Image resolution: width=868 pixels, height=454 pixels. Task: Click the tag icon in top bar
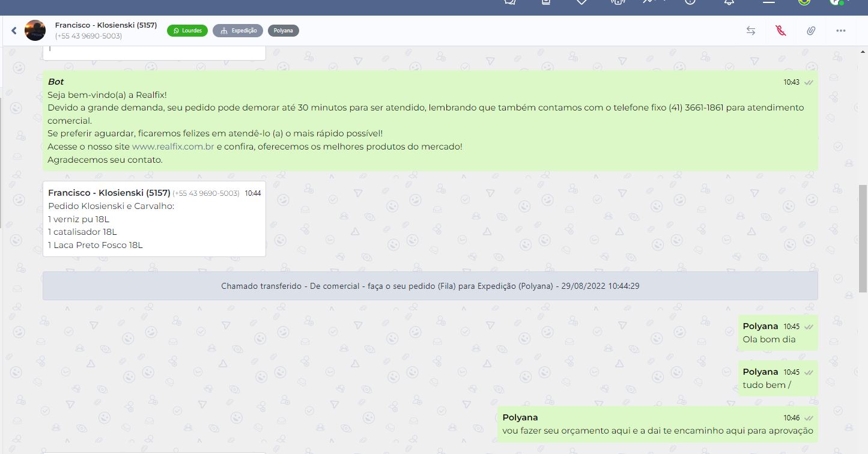[581, 2]
